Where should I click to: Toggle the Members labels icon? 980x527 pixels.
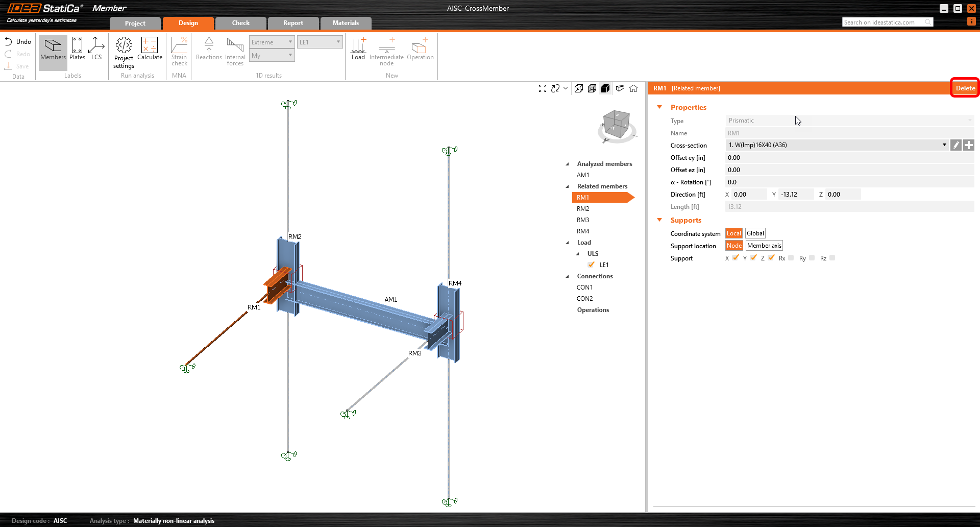(53, 49)
